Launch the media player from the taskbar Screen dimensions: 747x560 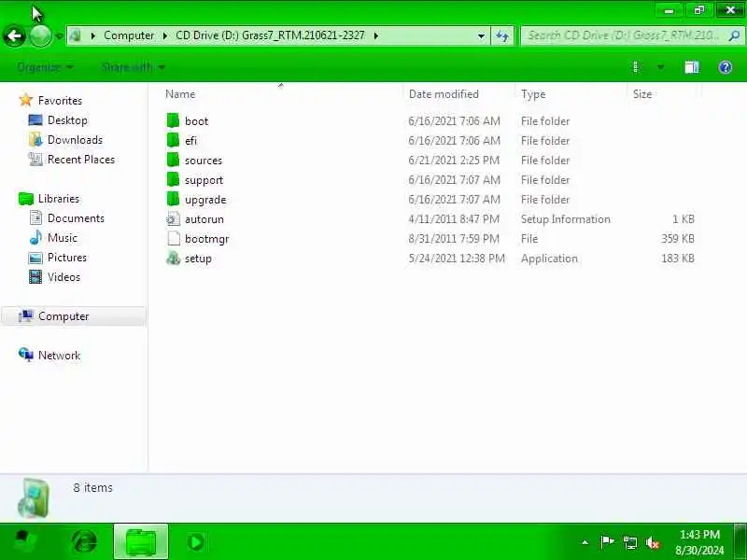tap(195, 542)
